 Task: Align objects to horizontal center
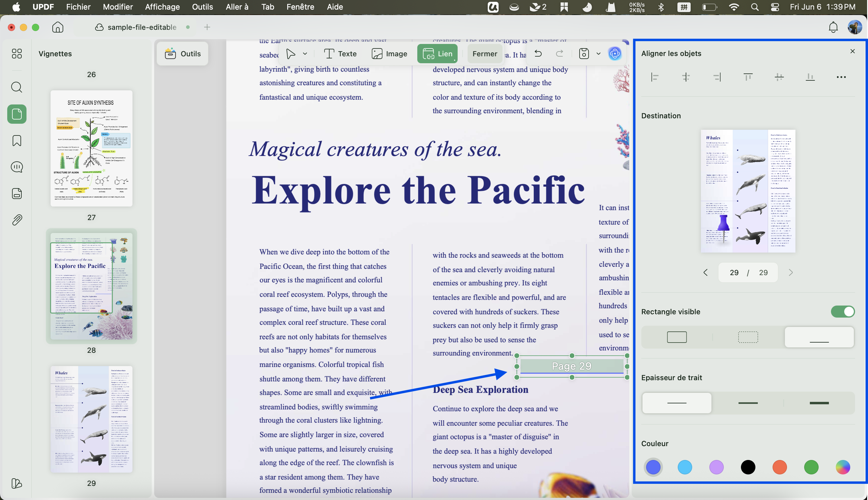[686, 77]
